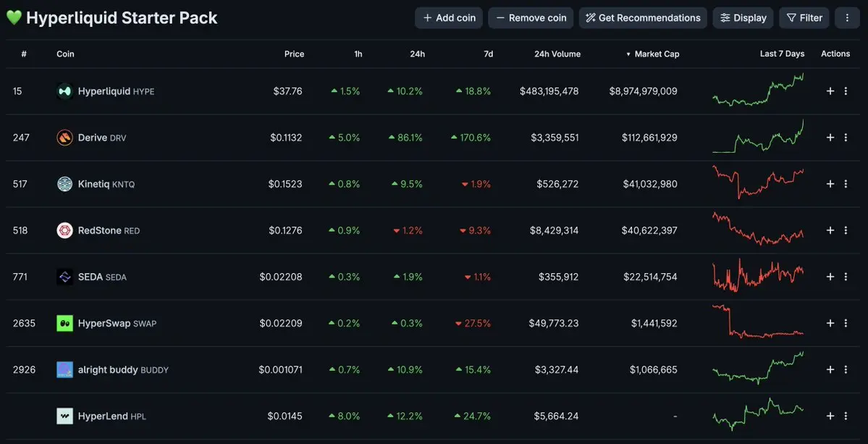Click Derive 7d change 170.6%
Image resolution: width=868 pixels, height=444 pixels.
[471, 138]
